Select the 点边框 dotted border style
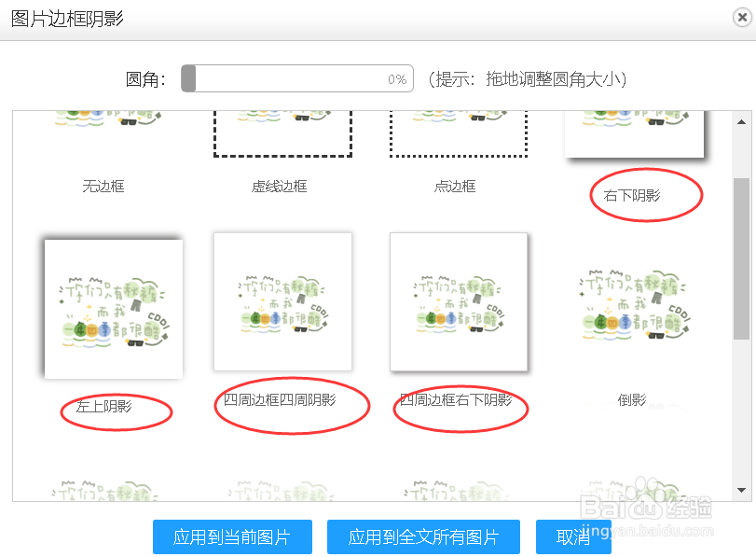The image size is (756, 557). 458,131
